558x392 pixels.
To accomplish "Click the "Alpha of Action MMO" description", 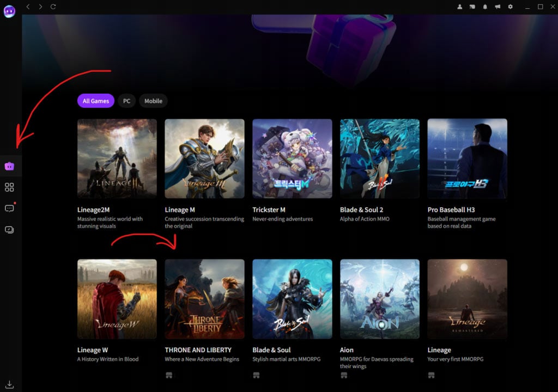I will (365, 219).
